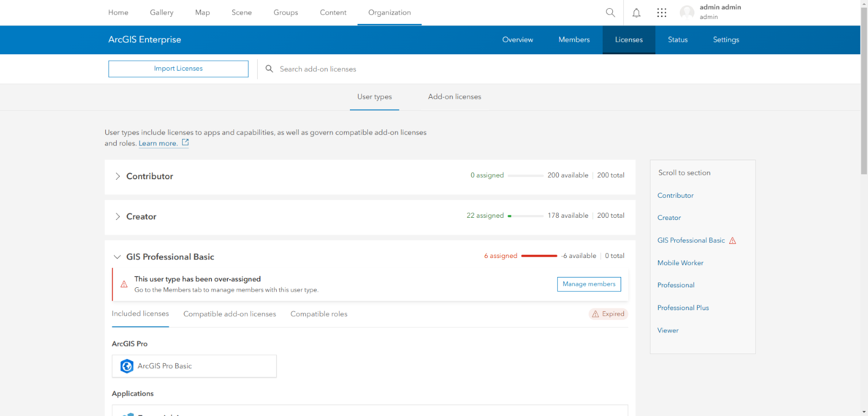Open the Scene menu item
The image size is (868, 416).
point(241,12)
